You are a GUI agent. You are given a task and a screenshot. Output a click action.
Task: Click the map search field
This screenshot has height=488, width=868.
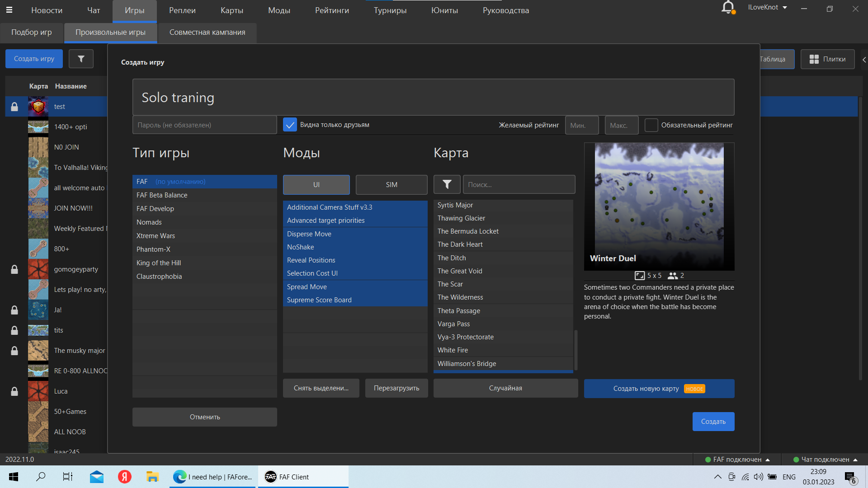519,184
